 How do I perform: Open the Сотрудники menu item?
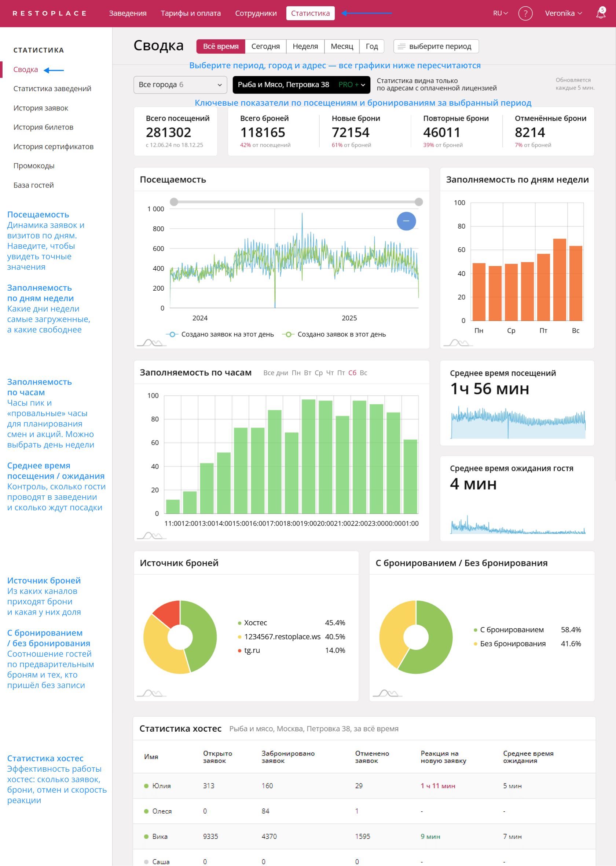click(x=256, y=14)
